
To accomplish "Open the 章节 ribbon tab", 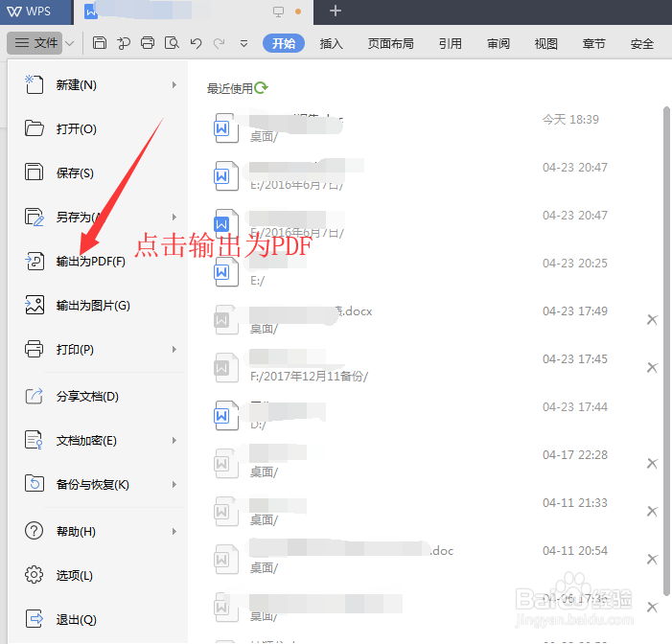I will click(593, 43).
